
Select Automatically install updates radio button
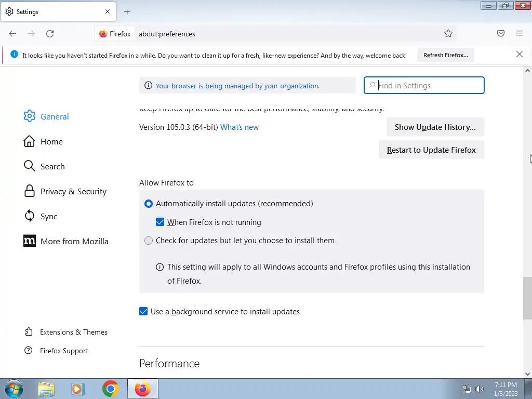pos(148,204)
